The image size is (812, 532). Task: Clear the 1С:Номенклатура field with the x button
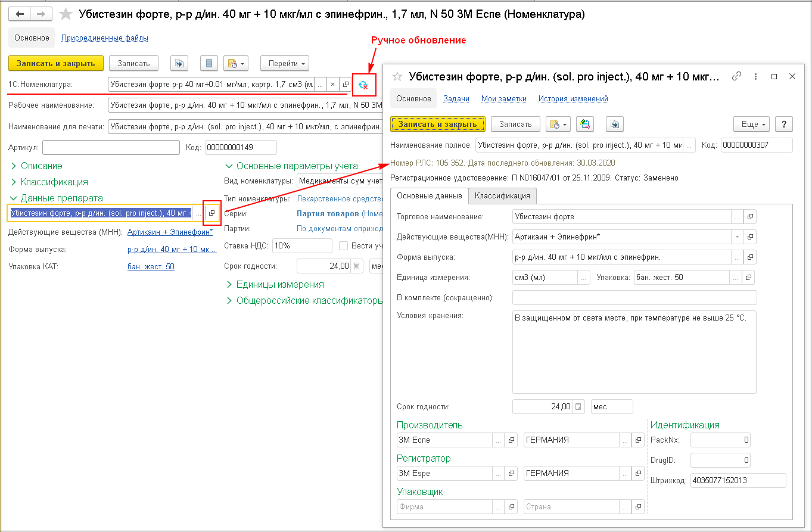[x=332, y=85]
